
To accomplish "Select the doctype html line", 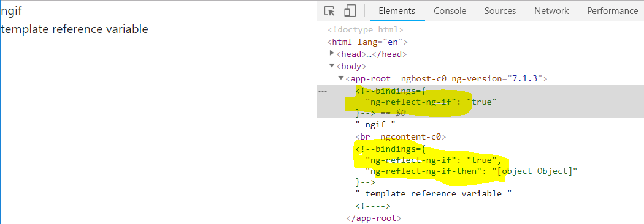I will point(366,30).
